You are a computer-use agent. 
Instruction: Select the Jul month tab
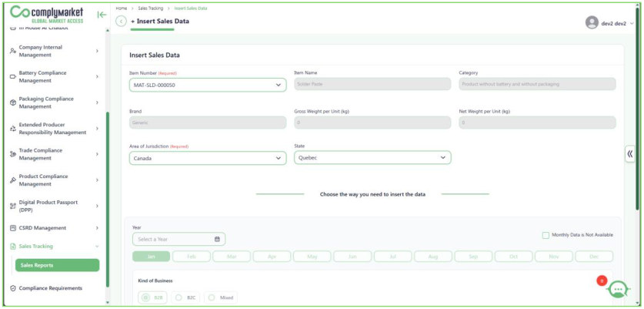(392, 257)
